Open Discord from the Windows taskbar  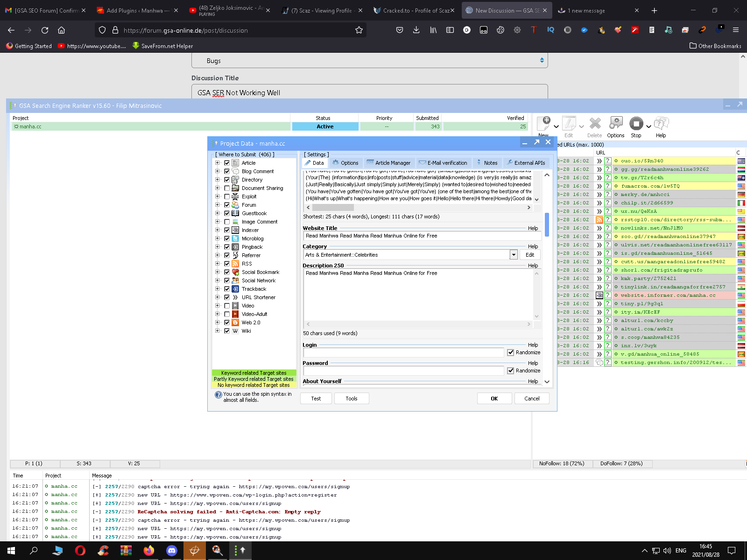click(x=172, y=551)
